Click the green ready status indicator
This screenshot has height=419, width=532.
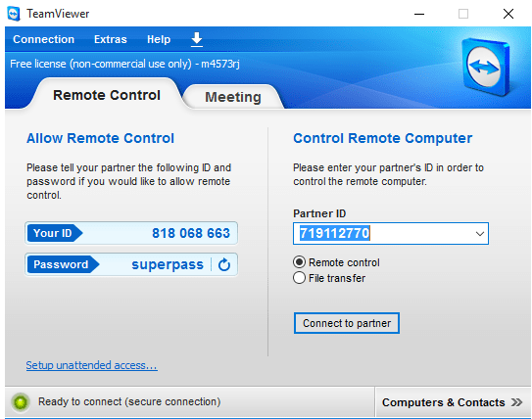[x=21, y=402]
